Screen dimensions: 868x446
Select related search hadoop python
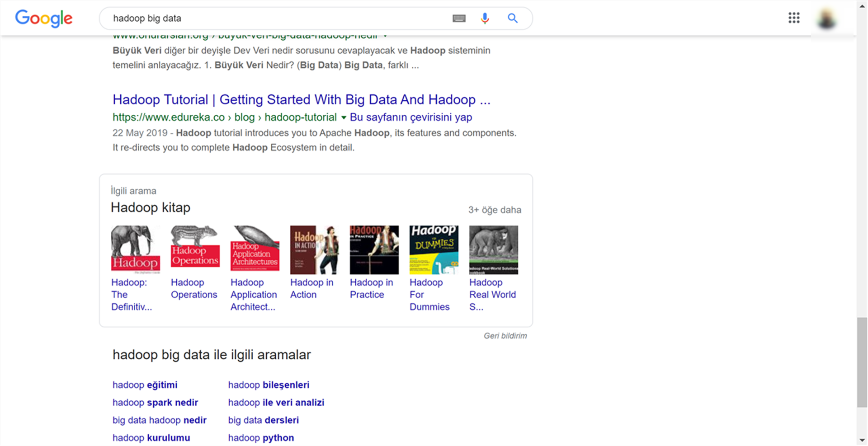261,438
